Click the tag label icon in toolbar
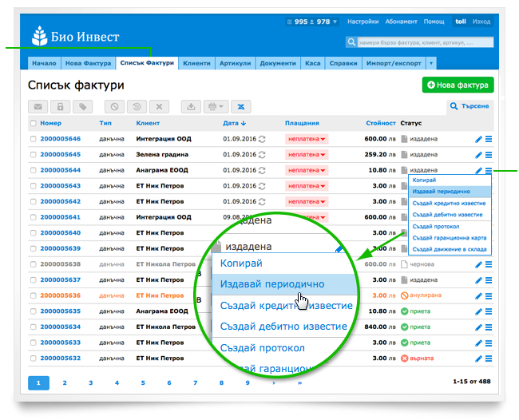 81,106
